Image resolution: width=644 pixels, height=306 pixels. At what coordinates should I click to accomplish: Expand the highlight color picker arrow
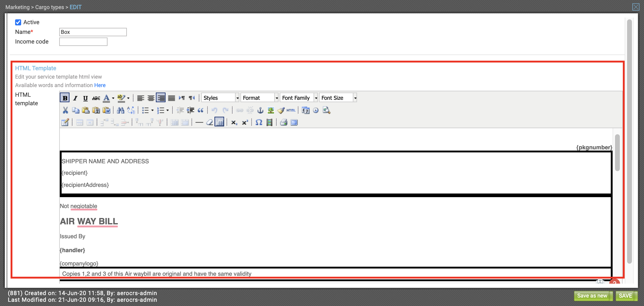[128, 98]
